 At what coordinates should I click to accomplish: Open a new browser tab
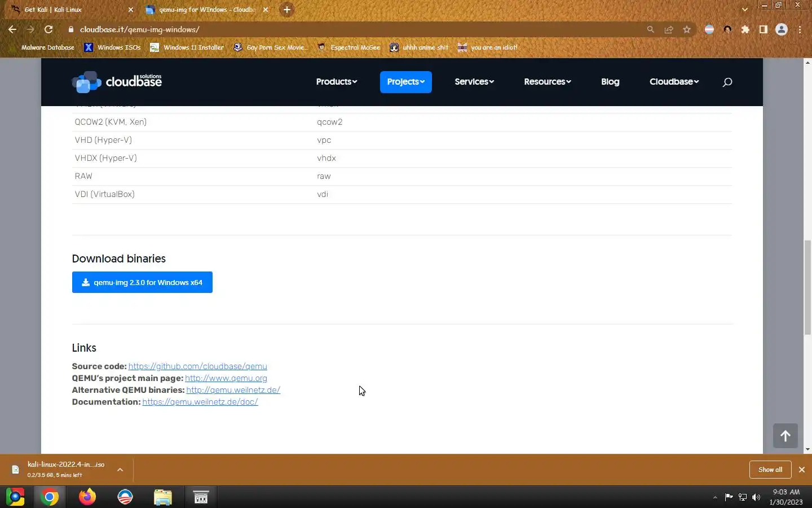pyautogui.click(x=287, y=10)
